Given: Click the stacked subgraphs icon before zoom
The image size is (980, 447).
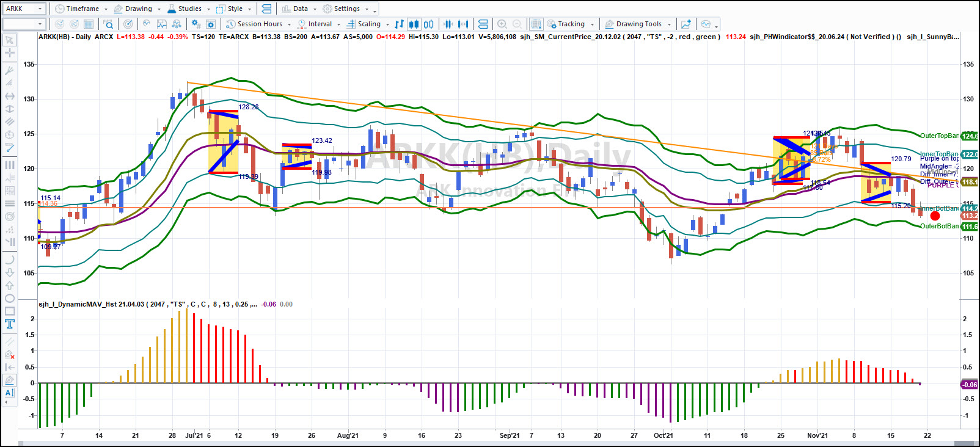Looking at the screenshot, I should 483,24.
